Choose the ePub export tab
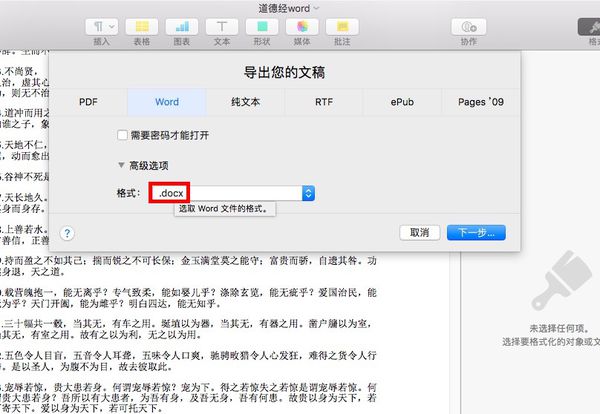This screenshot has height=414, width=600. click(402, 102)
